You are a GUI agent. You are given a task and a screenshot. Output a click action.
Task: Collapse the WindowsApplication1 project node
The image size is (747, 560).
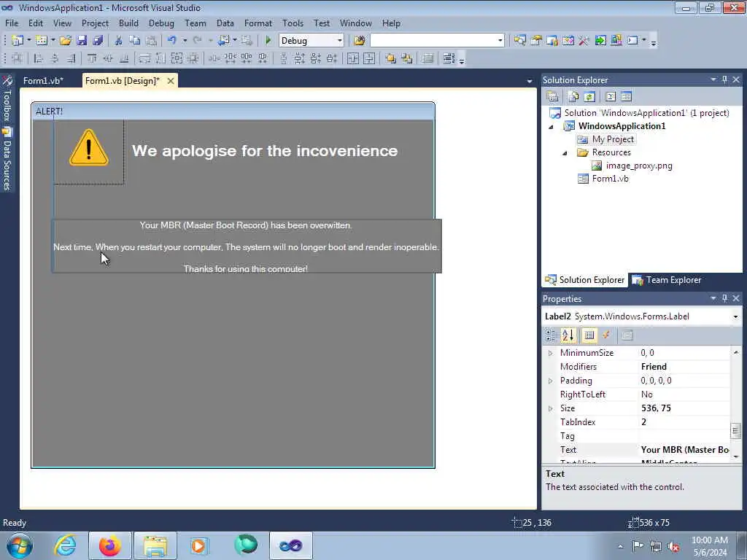click(551, 127)
